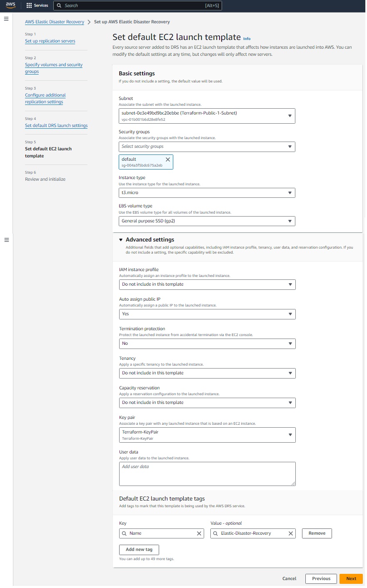Viewport: 367px width, 588px height.
Task: Open the Services grid menu
Action: point(37,5)
